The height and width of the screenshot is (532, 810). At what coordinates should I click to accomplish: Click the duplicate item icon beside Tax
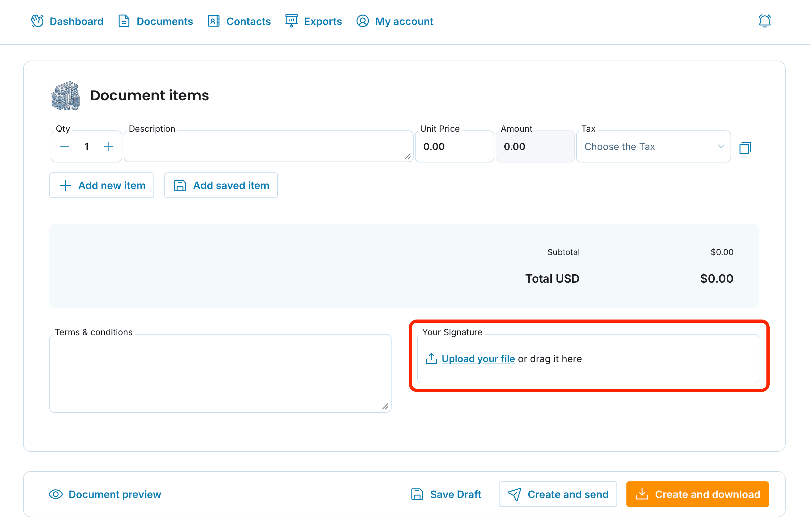pyautogui.click(x=745, y=148)
